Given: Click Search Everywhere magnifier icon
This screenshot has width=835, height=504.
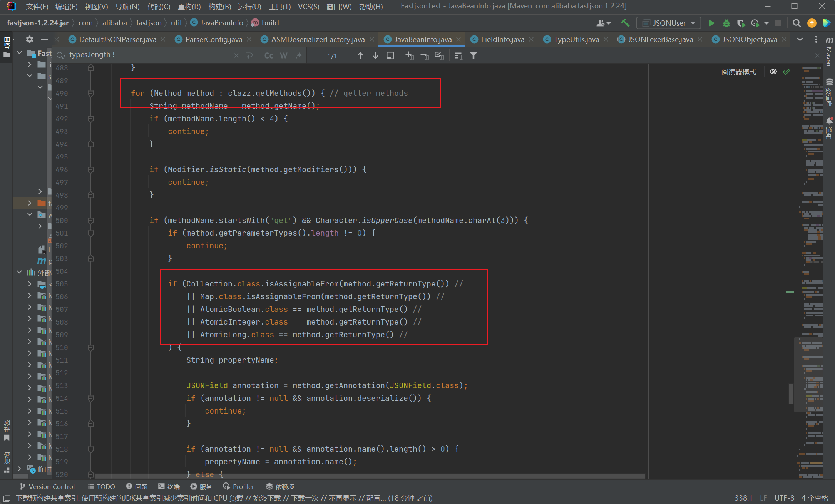Looking at the screenshot, I should coord(797,23).
